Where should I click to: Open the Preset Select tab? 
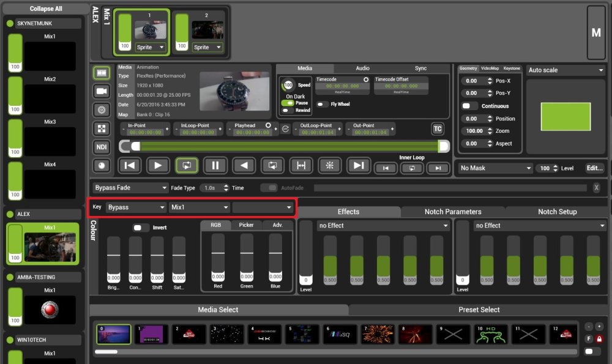(479, 310)
